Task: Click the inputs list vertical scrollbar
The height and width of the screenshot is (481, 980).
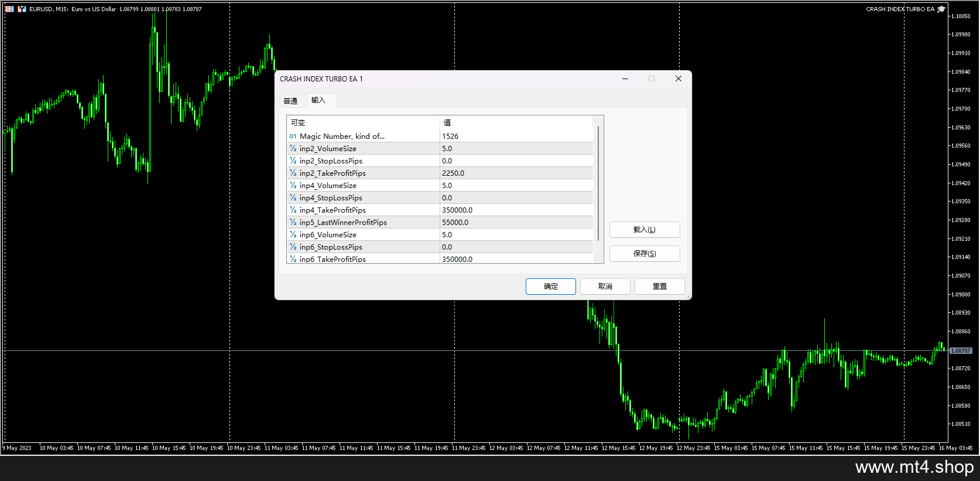Action: (x=598, y=183)
